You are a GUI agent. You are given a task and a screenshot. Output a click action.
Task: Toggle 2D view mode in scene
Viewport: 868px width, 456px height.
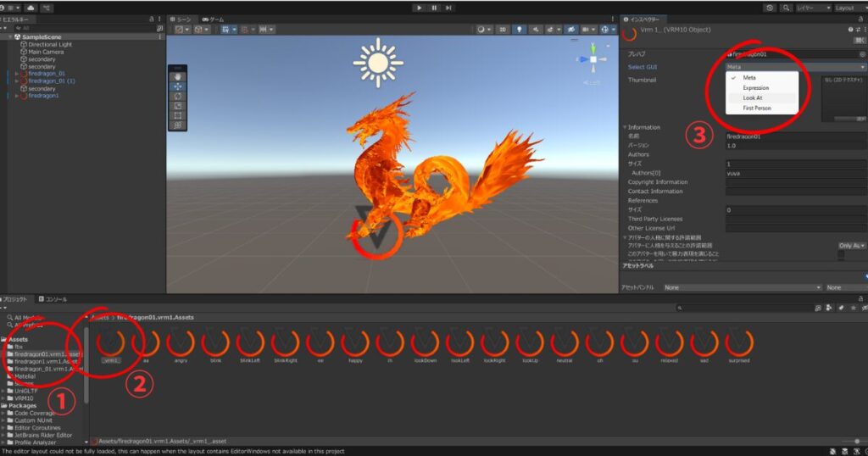503,30
